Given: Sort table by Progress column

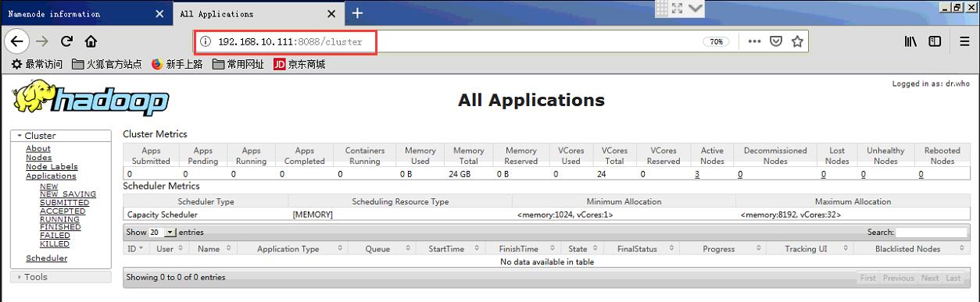Looking at the screenshot, I should tap(723, 249).
